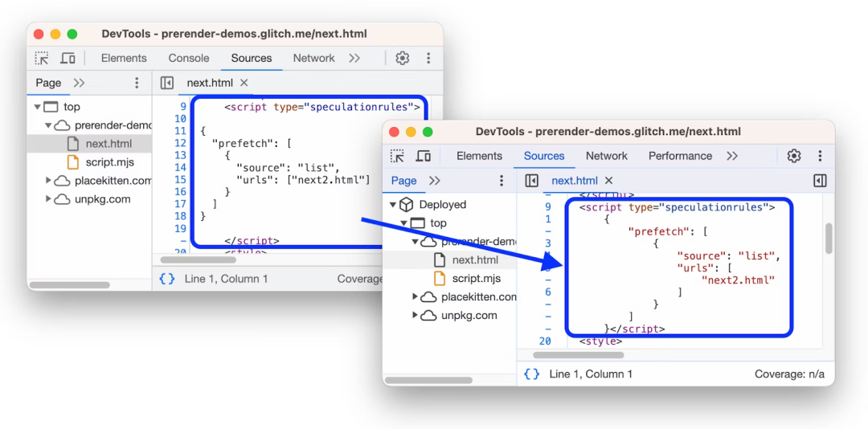Click "next2.html" string in front window code
The height and width of the screenshot is (429, 868).
click(737, 280)
